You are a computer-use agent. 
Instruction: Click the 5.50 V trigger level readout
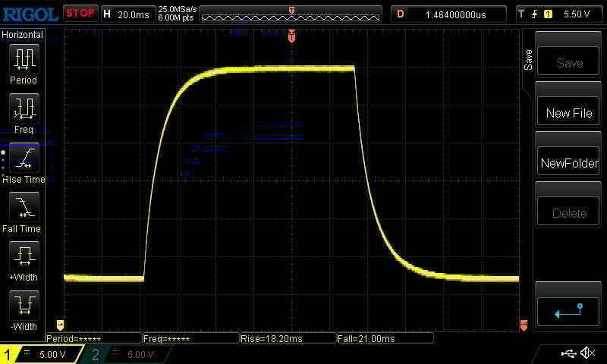click(x=577, y=14)
